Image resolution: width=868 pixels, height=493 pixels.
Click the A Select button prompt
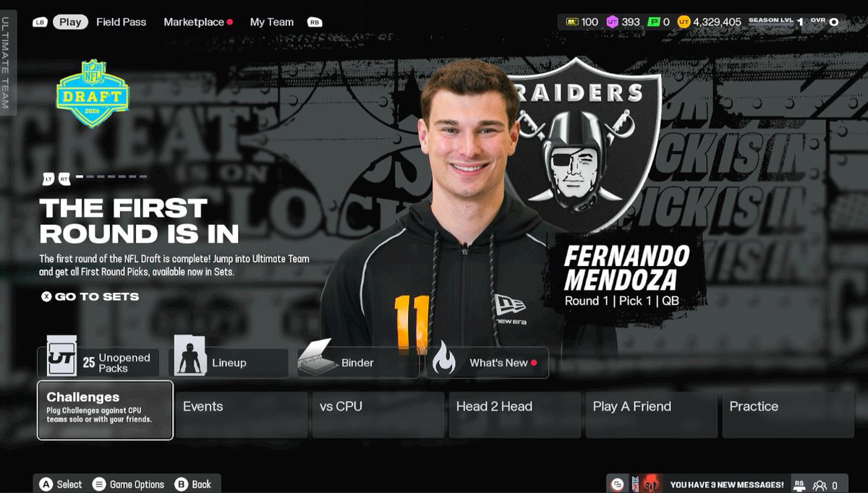tap(61, 484)
